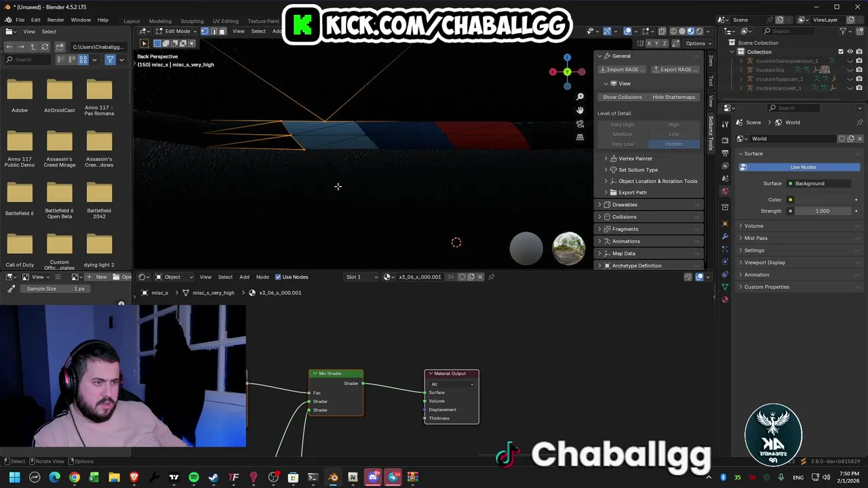Open the Window menu
The height and width of the screenshot is (488, 868).
(81, 20)
